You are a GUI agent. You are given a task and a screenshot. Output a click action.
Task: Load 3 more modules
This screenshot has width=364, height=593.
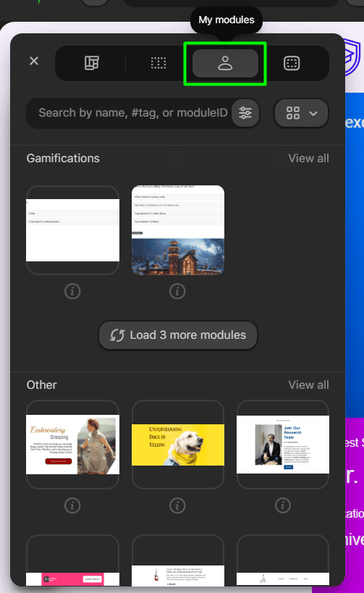coord(178,335)
